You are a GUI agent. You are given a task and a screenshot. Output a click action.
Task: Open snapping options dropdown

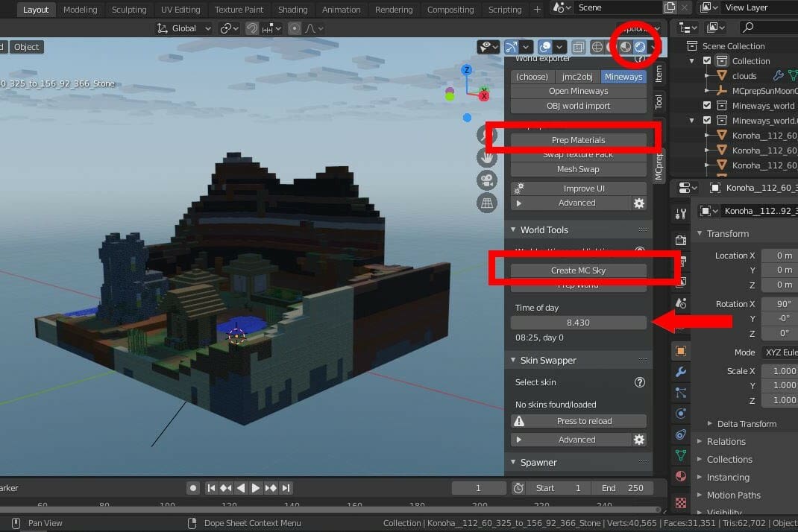(x=272, y=28)
